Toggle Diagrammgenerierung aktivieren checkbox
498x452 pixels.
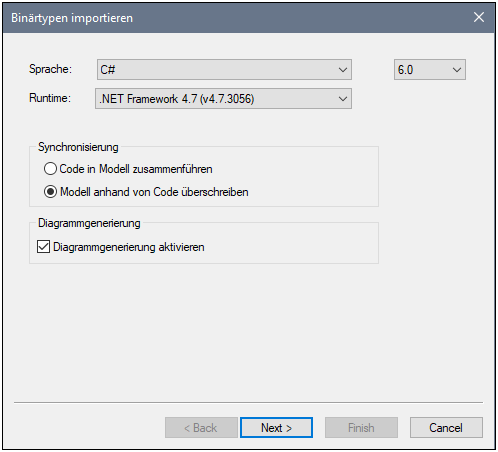pyautogui.click(x=43, y=247)
